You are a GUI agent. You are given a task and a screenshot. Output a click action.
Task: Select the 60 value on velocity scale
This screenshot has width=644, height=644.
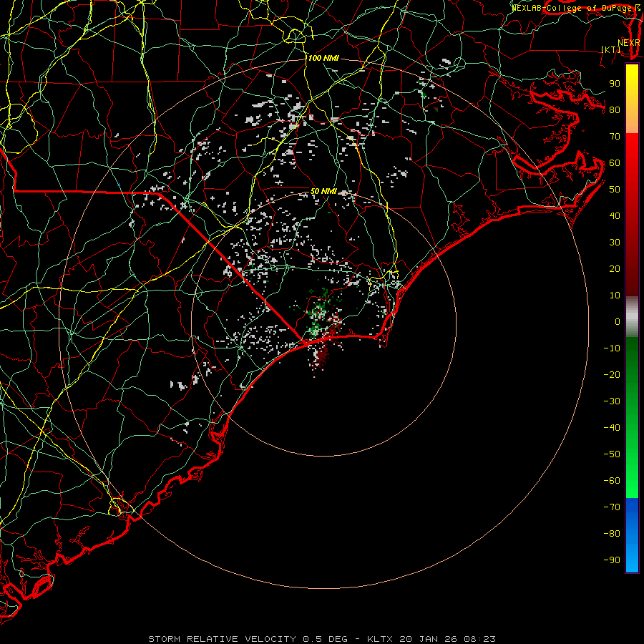point(615,163)
